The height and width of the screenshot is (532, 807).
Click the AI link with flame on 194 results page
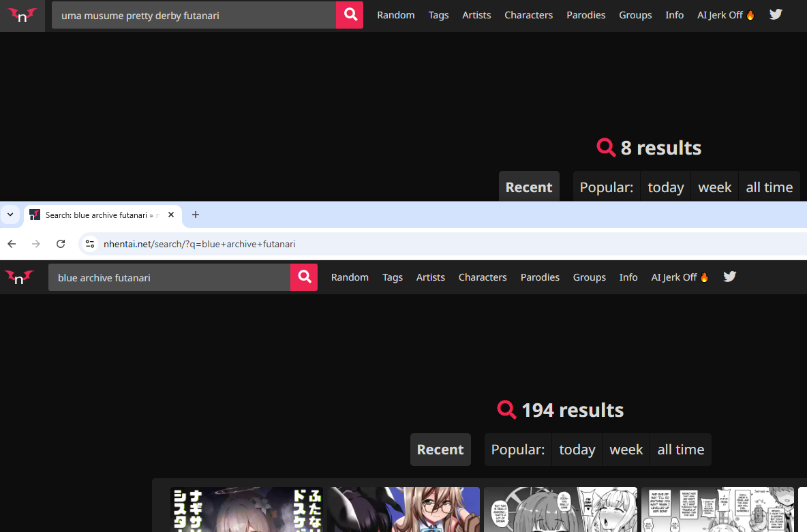tap(680, 277)
